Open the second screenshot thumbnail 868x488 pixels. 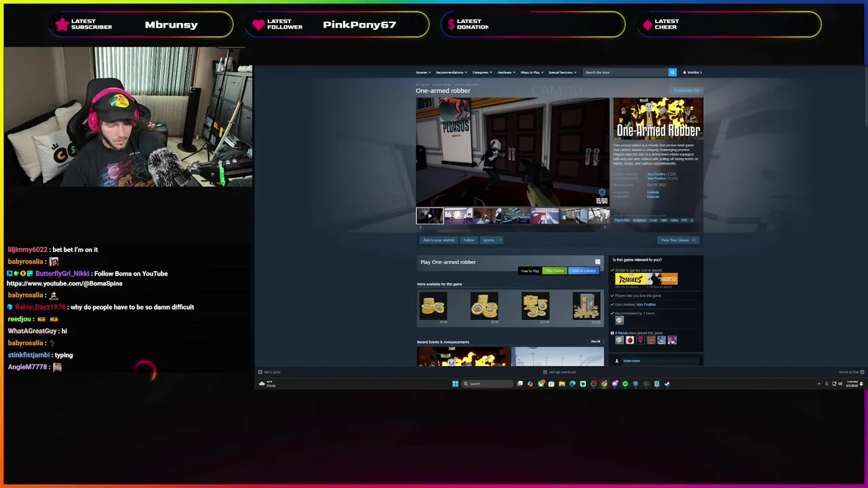pyautogui.click(x=458, y=216)
